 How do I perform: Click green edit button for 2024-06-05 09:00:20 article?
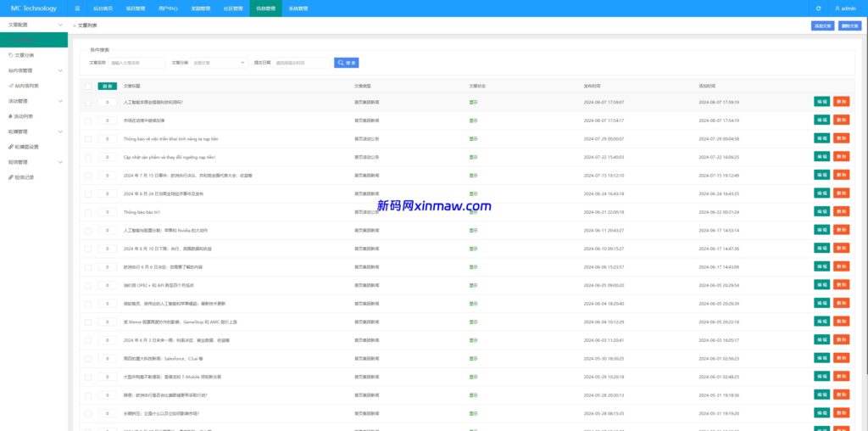click(821, 285)
